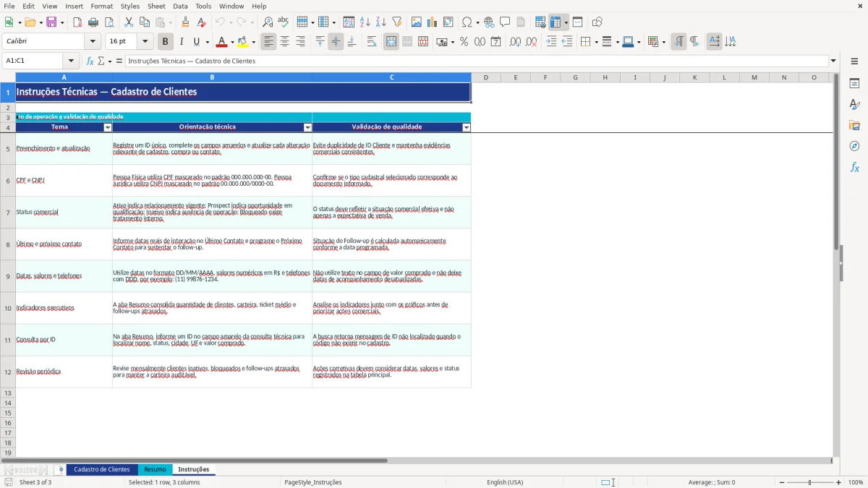Screen dimensions: 868x488
Task: Toggle Bold formatting
Action: [x=165, y=42]
